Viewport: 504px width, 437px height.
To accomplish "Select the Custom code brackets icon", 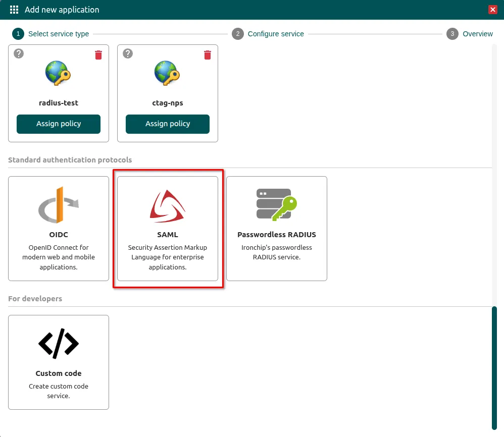I will coord(59,344).
